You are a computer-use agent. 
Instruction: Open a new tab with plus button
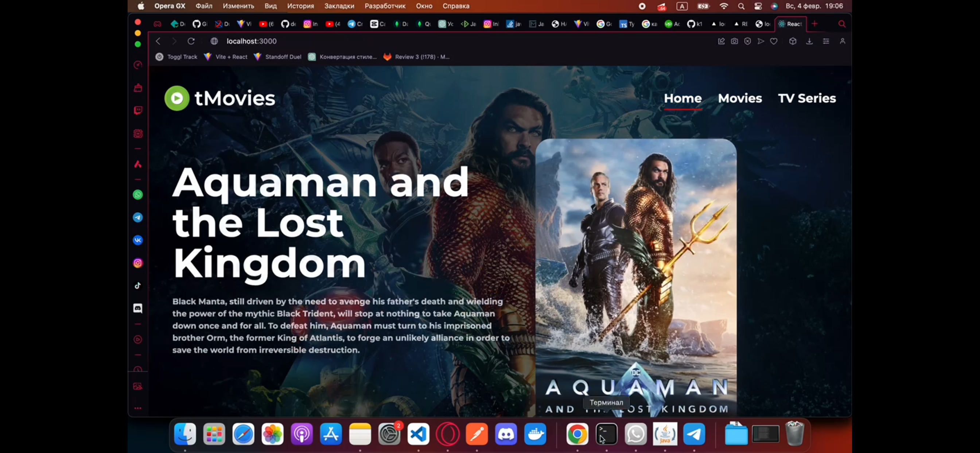click(814, 24)
